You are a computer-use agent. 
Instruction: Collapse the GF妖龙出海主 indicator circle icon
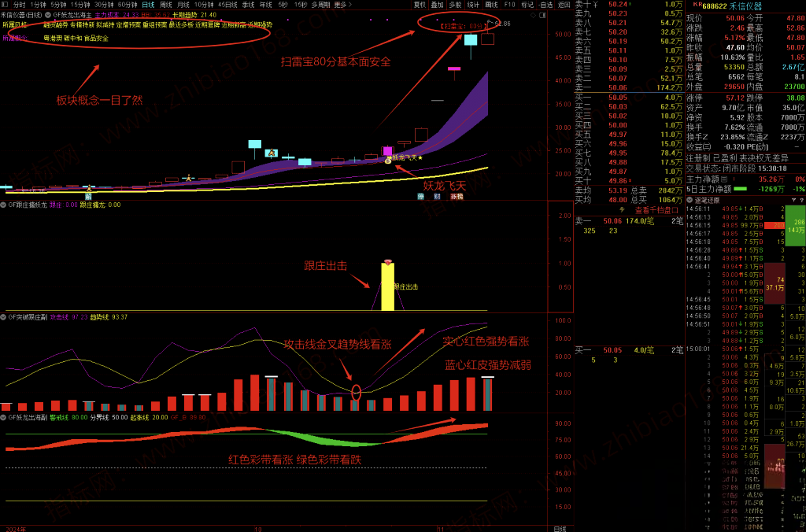pos(49,15)
